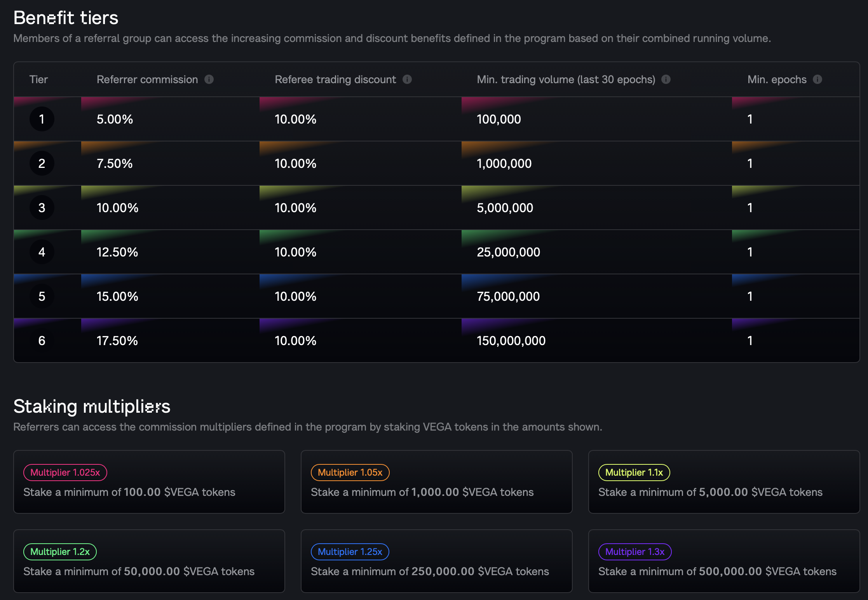Click 'Stake a minimum of 1,000.00 $VEGA tokens'
Screen dimensions: 868x600
coord(422,492)
